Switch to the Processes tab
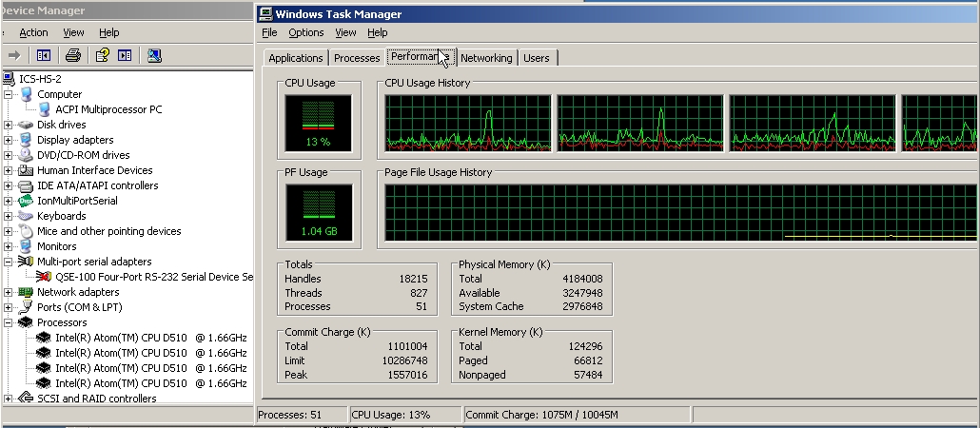This screenshot has width=980, height=428. point(357,58)
